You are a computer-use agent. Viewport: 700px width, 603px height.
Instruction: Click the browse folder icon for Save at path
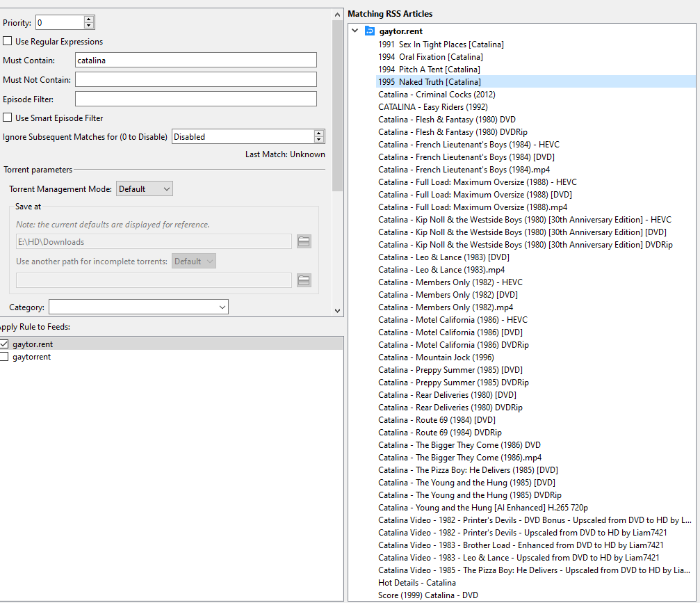[x=304, y=241]
